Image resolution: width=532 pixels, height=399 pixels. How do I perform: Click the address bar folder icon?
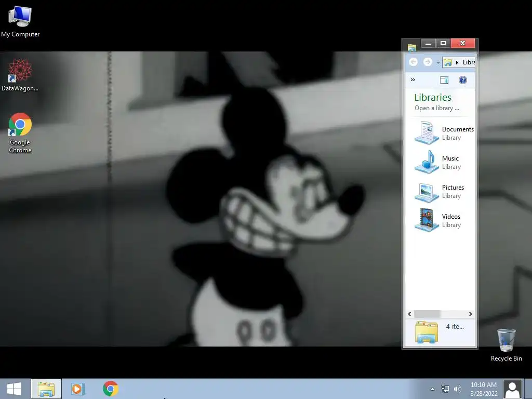tap(448, 62)
